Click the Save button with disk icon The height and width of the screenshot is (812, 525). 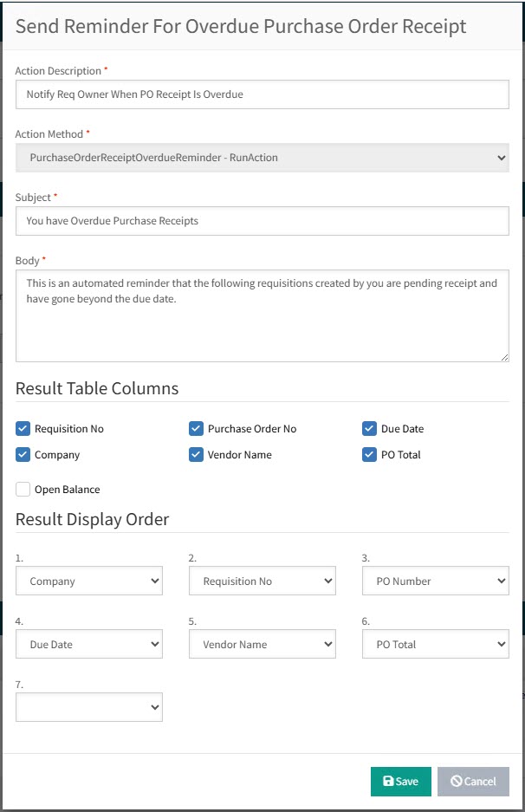tap(400, 781)
